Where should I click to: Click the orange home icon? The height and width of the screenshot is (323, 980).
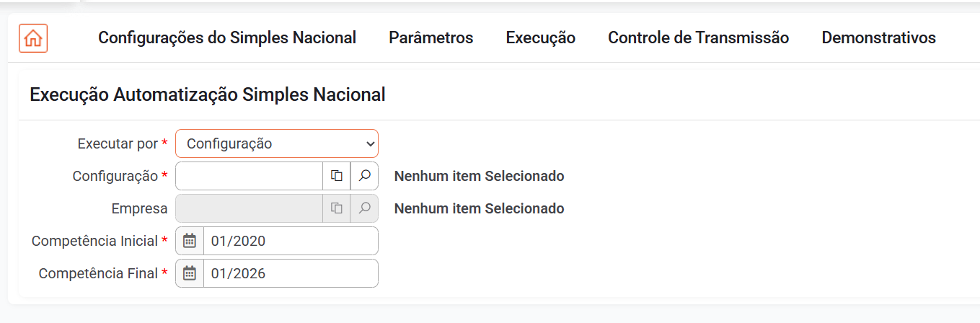pyautogui.click(x=33, y=38)
